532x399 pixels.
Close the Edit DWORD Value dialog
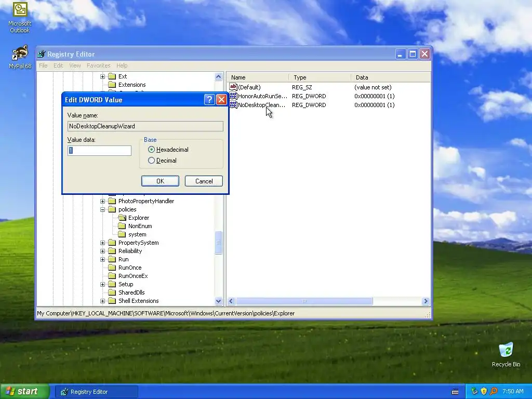(x=221, y=99)
